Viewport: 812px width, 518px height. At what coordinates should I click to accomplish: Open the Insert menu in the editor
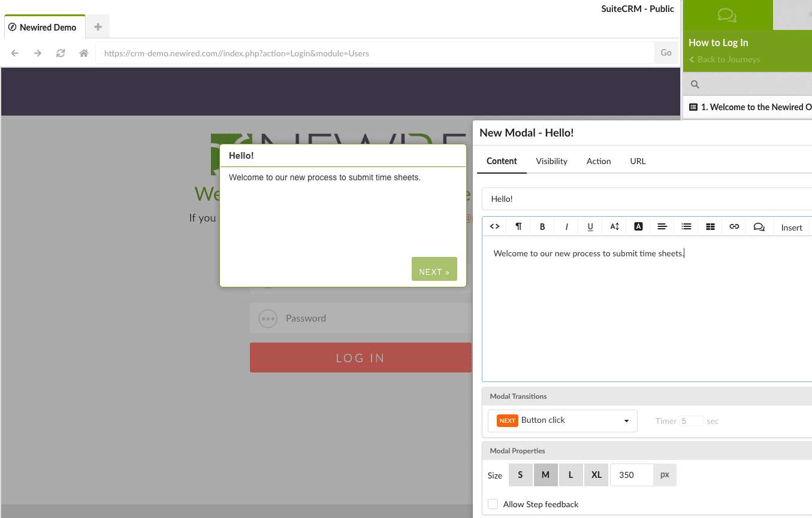791,227
